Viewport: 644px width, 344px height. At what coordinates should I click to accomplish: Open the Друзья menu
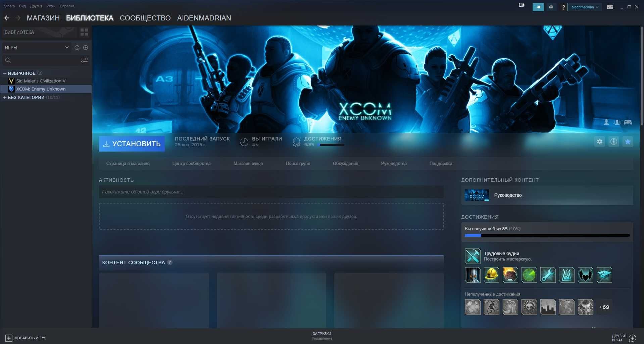(36, 6)
